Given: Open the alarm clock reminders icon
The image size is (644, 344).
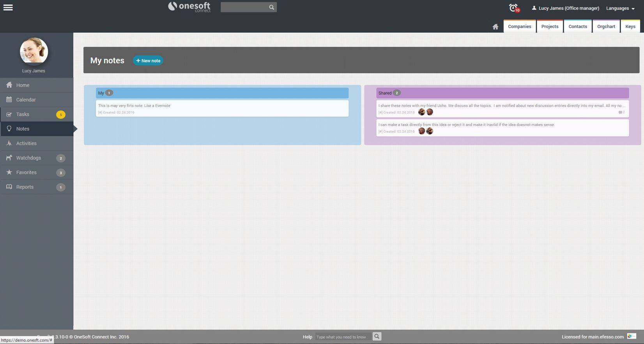Looking at the screenshot, I should pyautogui.click(x=513, y=7).
